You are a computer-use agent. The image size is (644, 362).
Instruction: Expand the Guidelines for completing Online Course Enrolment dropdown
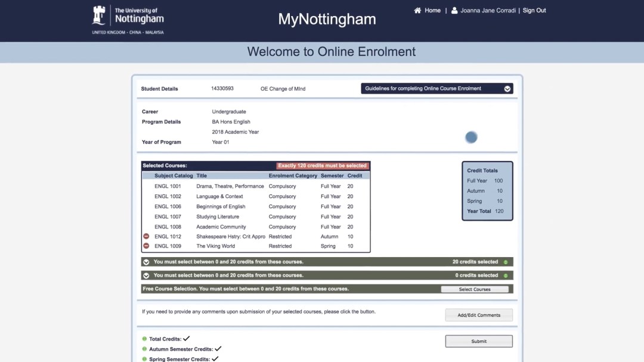pyautogui.click(x=437, y=88)
